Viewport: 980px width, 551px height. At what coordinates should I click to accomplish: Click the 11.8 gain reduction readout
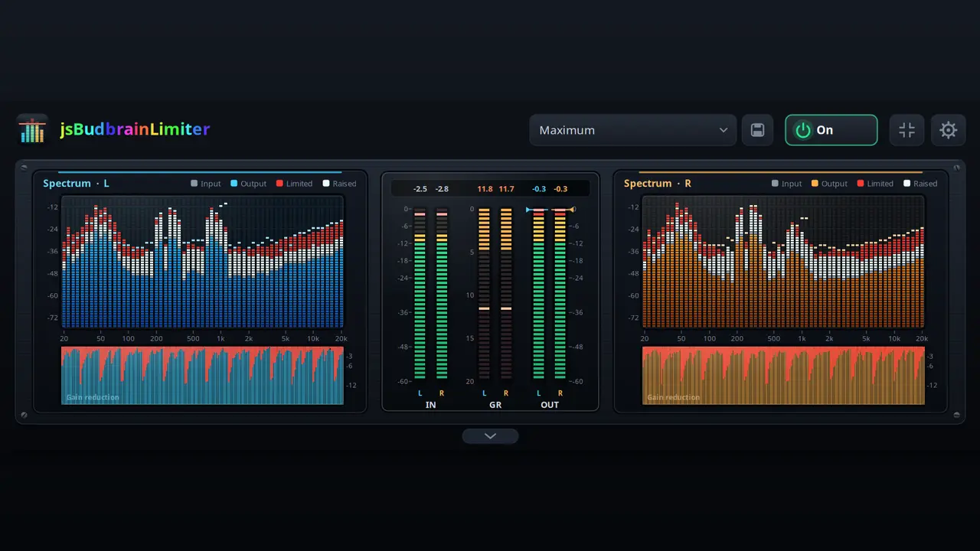pos(485,189)
